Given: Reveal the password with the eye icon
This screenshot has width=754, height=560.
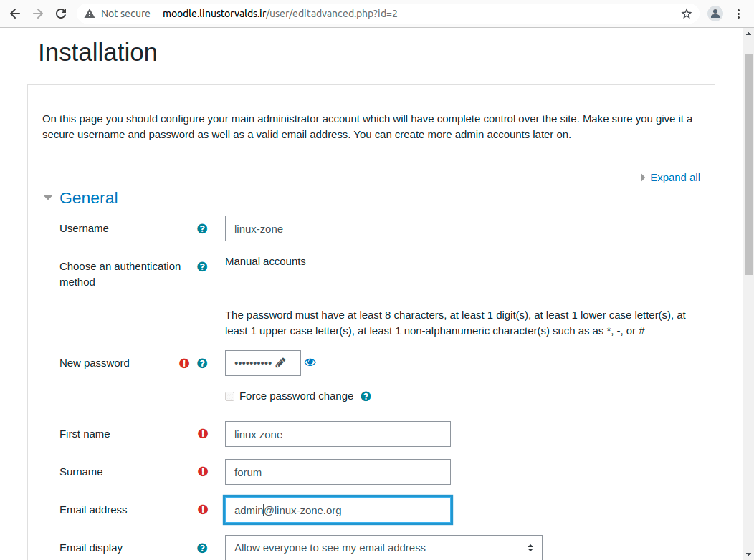Looking at the screenshot, I should point(310,362).
